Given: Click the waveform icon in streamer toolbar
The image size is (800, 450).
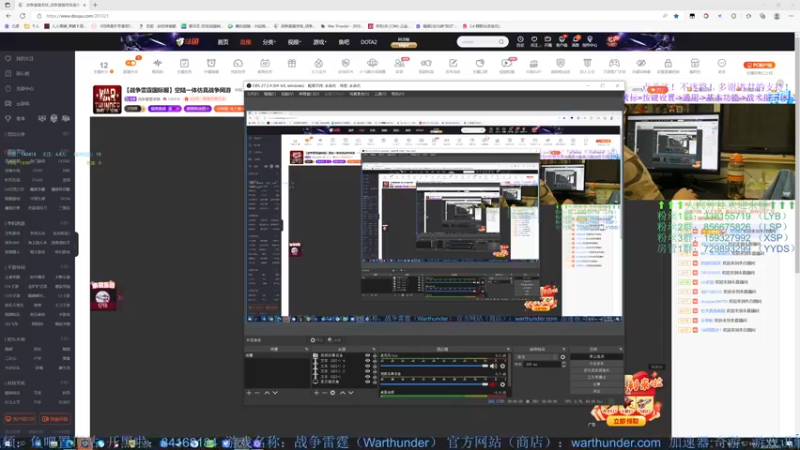Looking at the screenshot, I should click(157, 63).
